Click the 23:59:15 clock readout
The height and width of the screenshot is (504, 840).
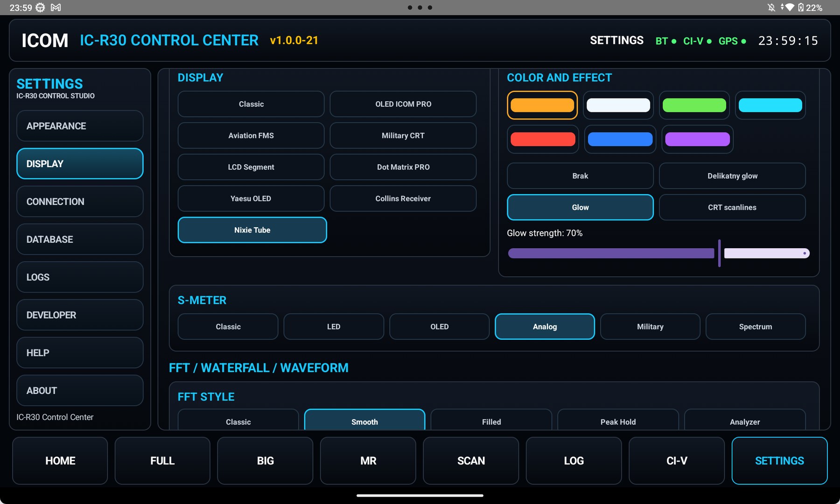[788, 41]
